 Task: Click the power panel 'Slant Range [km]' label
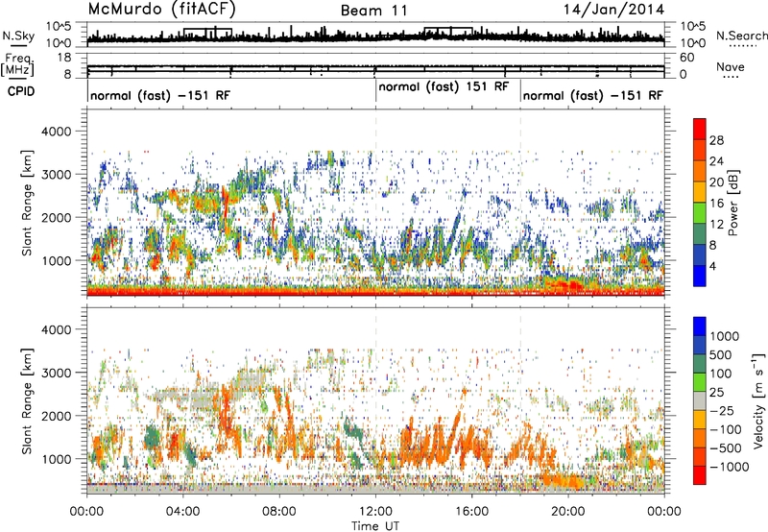27,203
